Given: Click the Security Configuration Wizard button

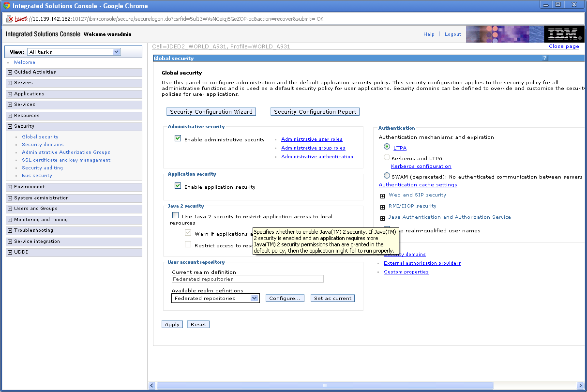Looking at the screenshot, I should (211, 112).
